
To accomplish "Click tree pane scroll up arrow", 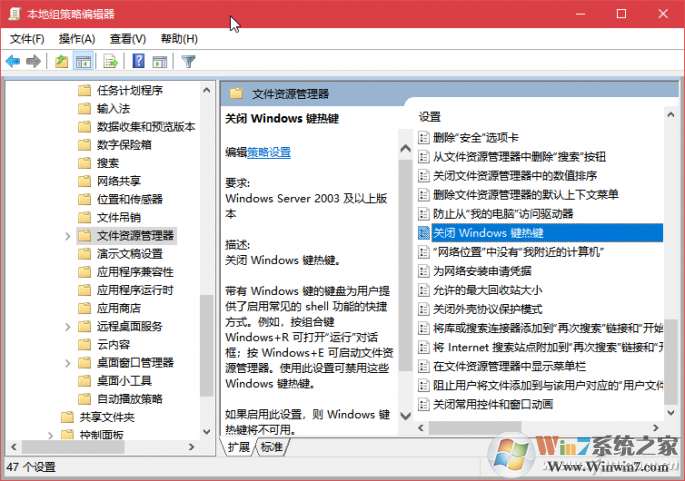I will tap(207, 90).
